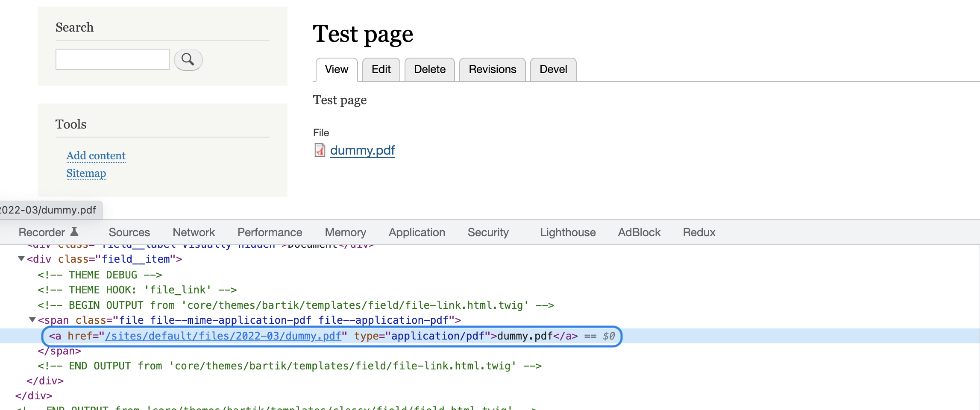The height and width of the screenshot is (410, 980).
Task: Follow the Add content link
Action: (x=96, y=155)
